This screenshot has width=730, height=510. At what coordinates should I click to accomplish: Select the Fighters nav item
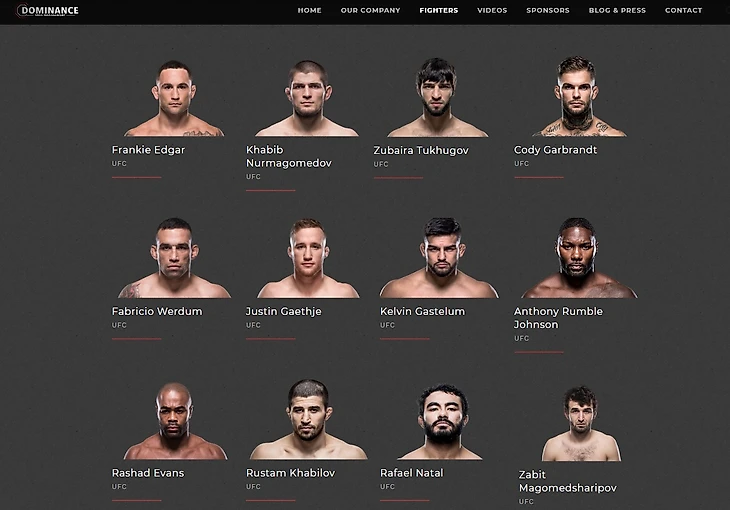pyautogui.click(x=439, y=10)
